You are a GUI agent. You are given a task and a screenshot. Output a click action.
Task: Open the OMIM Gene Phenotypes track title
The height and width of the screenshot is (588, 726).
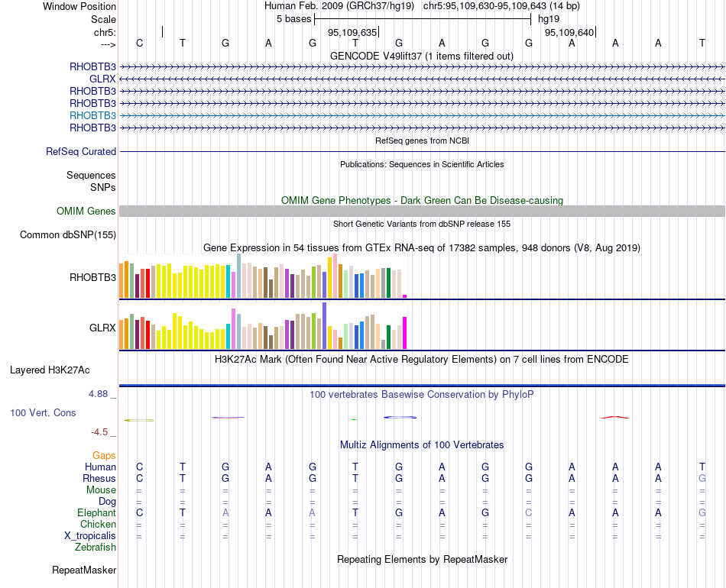[x=422, y=200]
